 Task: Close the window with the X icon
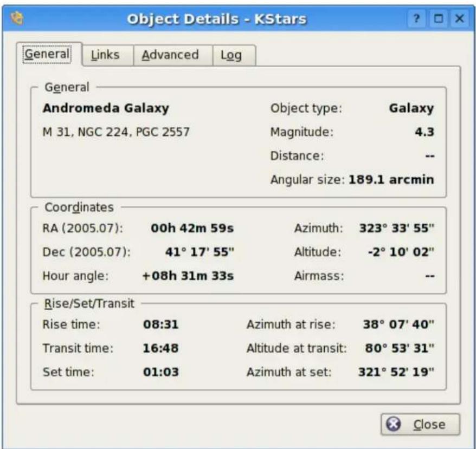(460, 19)
